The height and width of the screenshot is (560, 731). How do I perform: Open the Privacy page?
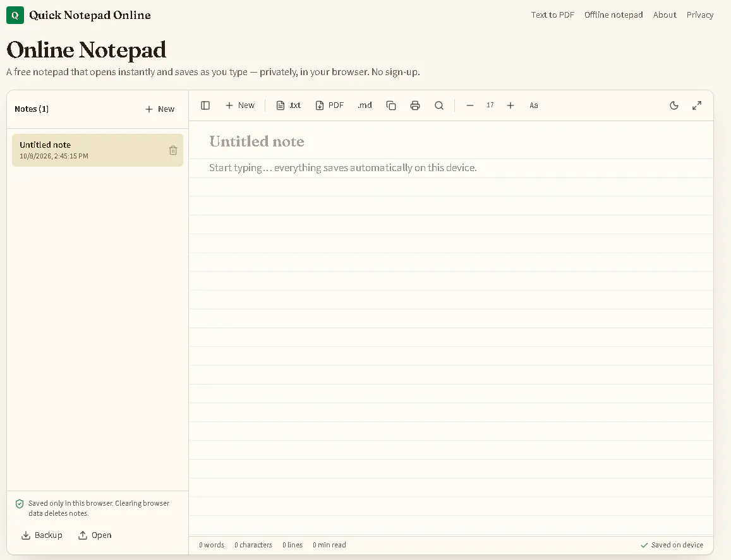click(700, 15)
